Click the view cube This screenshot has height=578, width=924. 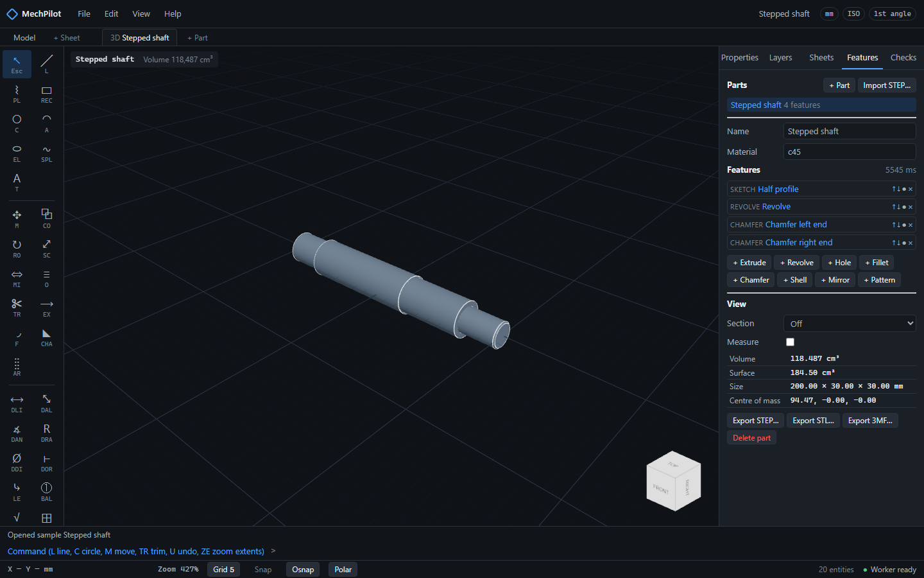point(673,481)
